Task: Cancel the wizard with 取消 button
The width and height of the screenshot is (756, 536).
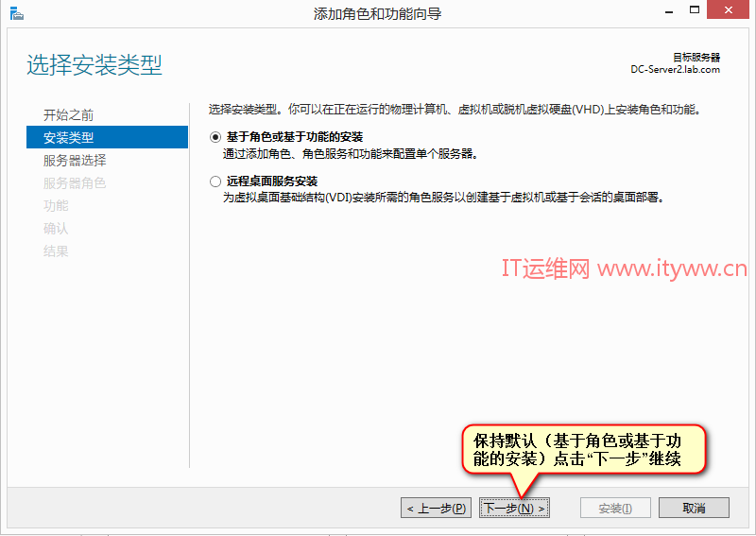Action: (694, 508)
